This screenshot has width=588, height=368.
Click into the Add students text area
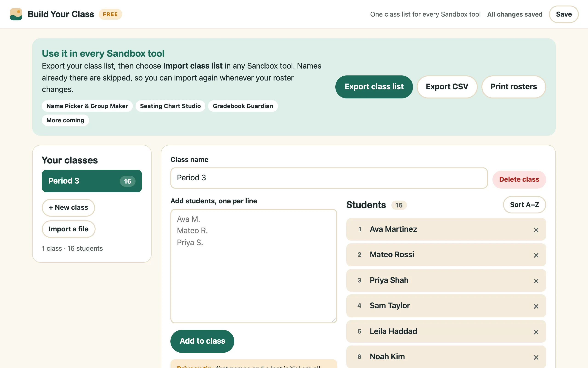254,266
